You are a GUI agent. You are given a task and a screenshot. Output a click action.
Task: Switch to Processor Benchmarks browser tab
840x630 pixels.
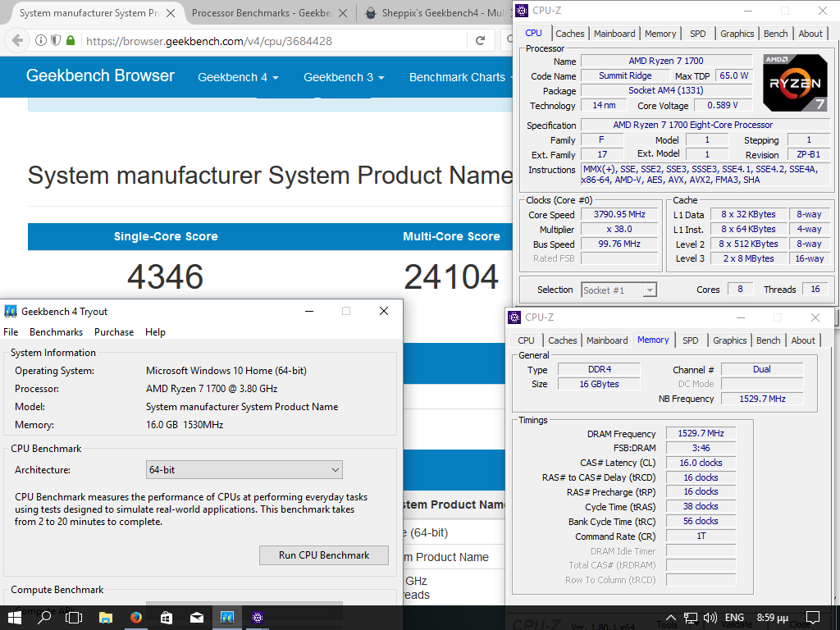coord(262,13)
